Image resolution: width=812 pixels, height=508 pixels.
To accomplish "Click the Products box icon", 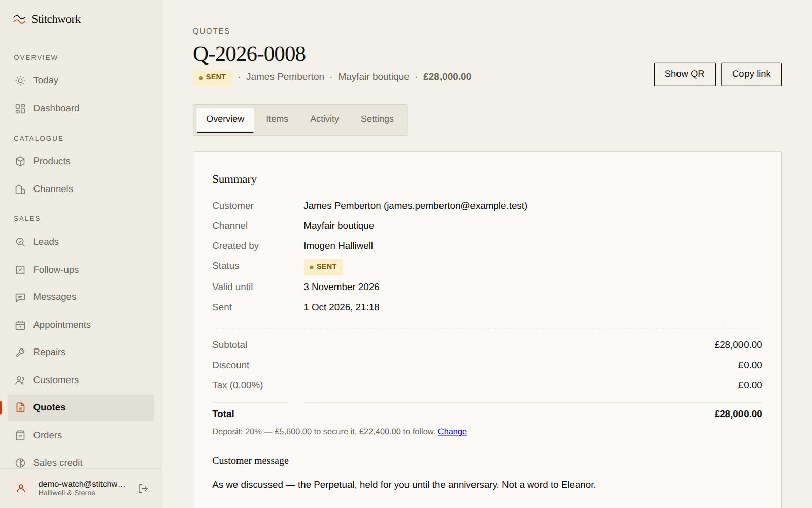I will pyautogui.click(x=20, y=162).
